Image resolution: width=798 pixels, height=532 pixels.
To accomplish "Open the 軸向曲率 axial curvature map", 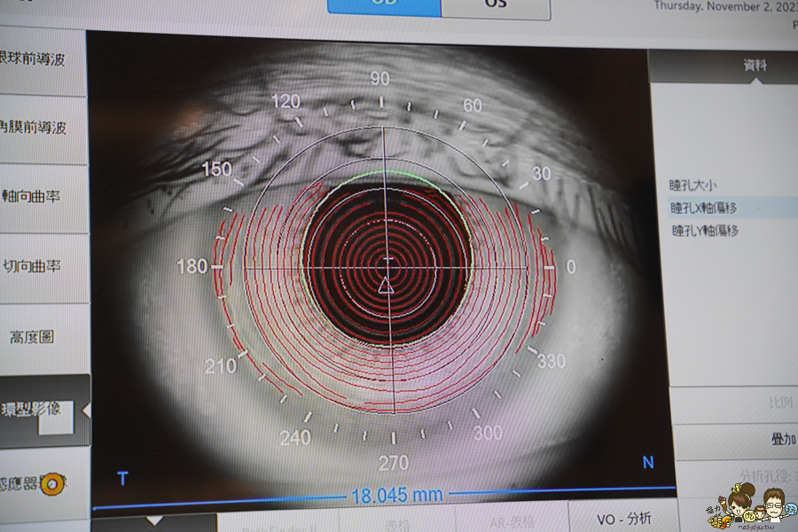I will pyautogui.click(x=35, y=197).
